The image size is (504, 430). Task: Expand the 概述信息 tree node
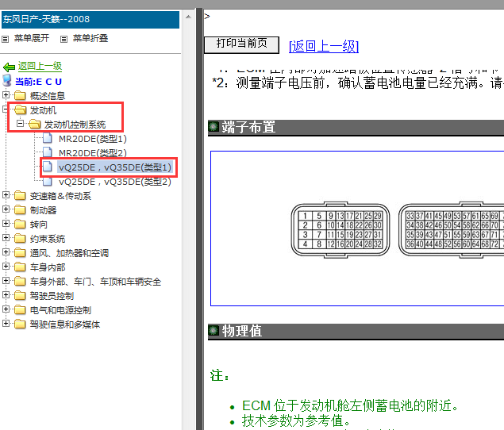click(6, 94)
